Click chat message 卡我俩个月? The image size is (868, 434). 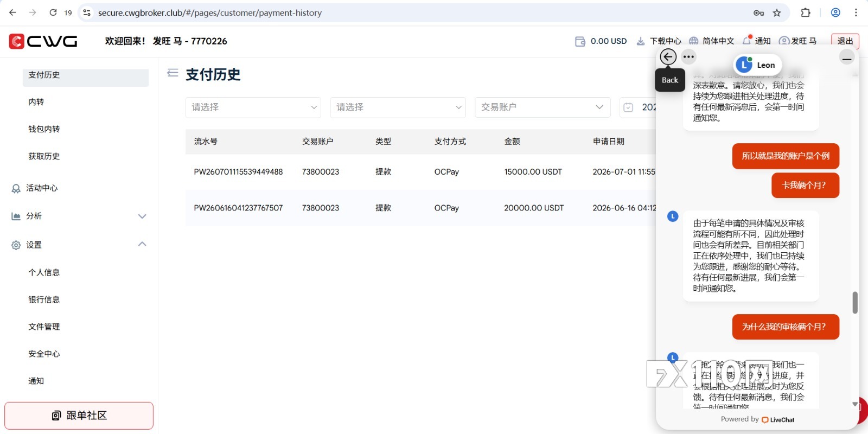click(x=805, y=186)
